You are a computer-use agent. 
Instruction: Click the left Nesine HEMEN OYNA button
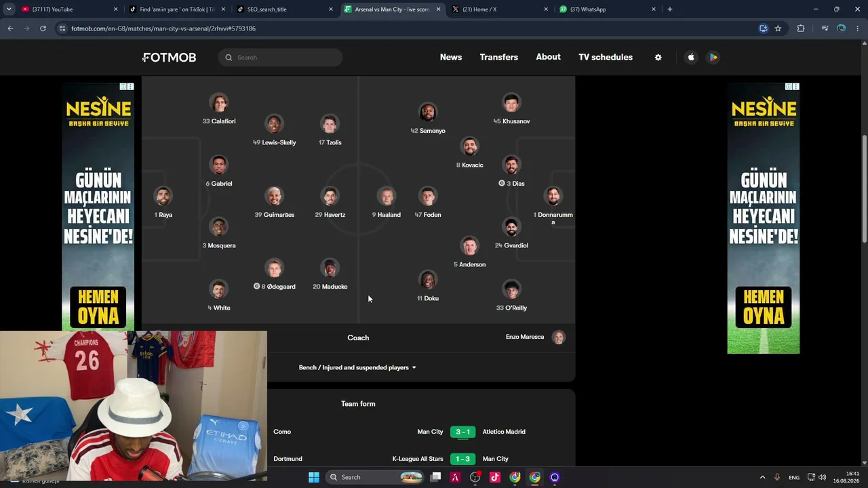[x=98, y=306]
